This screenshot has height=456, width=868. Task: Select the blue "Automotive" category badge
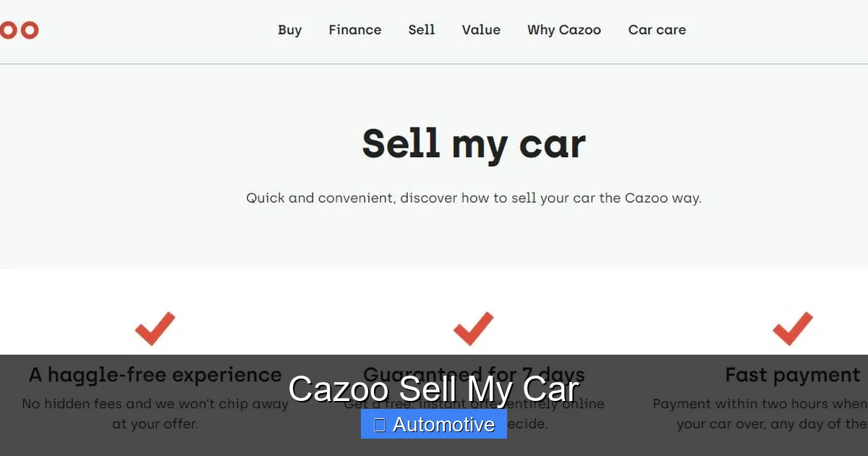click(433, 424)
